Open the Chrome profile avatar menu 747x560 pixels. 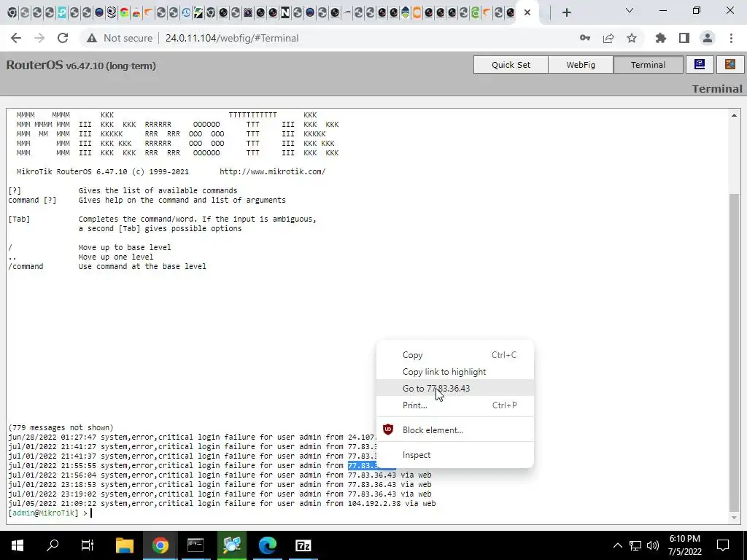(708, 38)
